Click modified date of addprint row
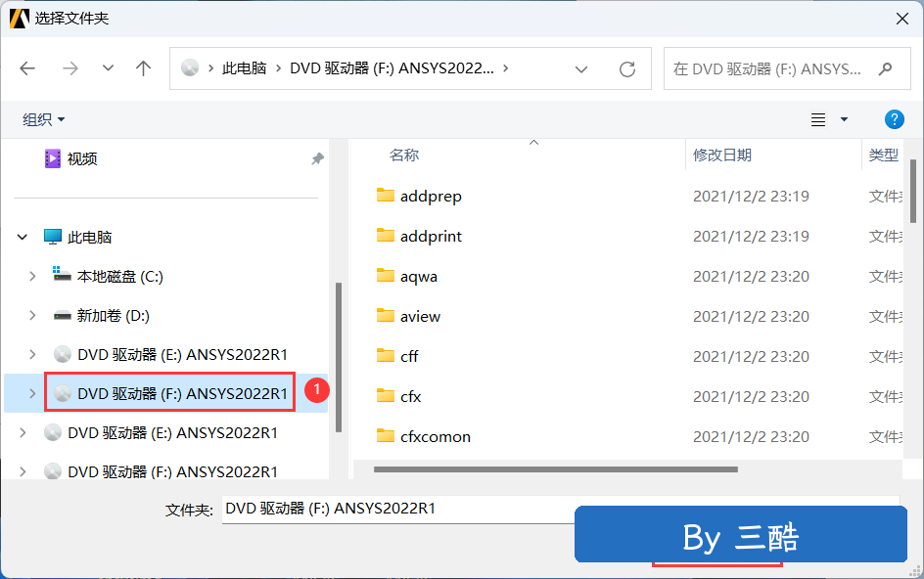Screen dimensions: 924x579 pos(751,236)
